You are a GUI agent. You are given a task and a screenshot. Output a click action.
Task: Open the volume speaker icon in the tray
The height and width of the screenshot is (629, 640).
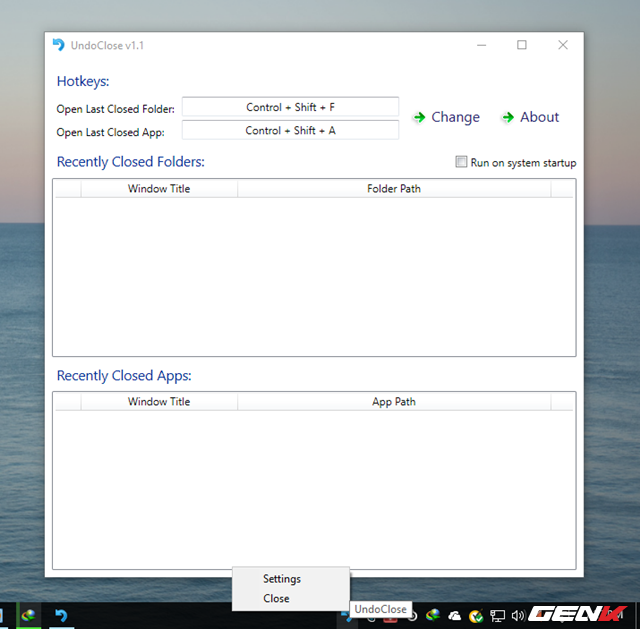click(517, 616)
